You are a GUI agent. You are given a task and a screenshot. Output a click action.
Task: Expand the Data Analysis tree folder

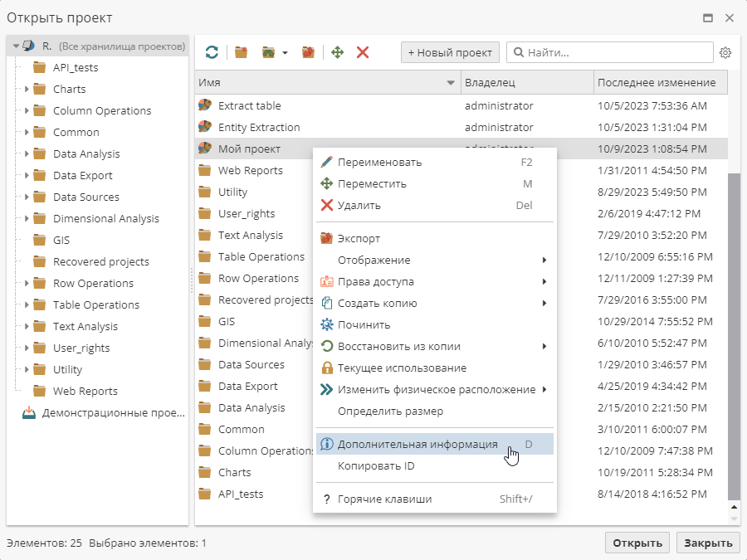pos(27,153)
